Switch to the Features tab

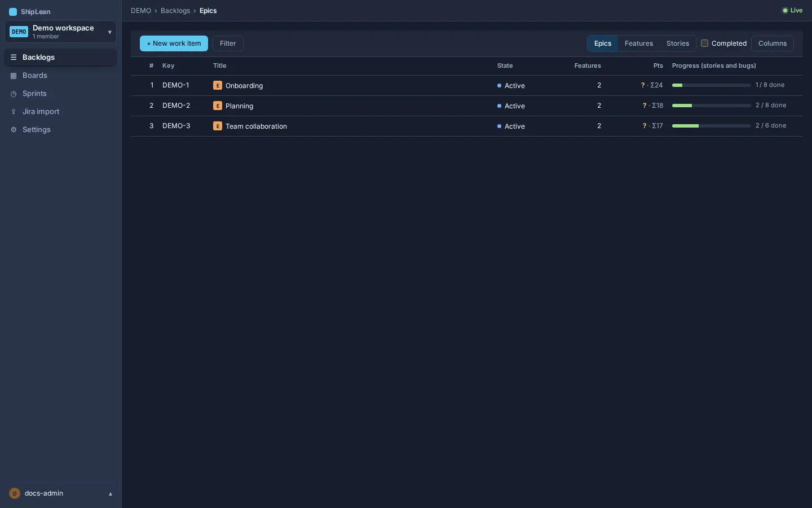[639, 43]
